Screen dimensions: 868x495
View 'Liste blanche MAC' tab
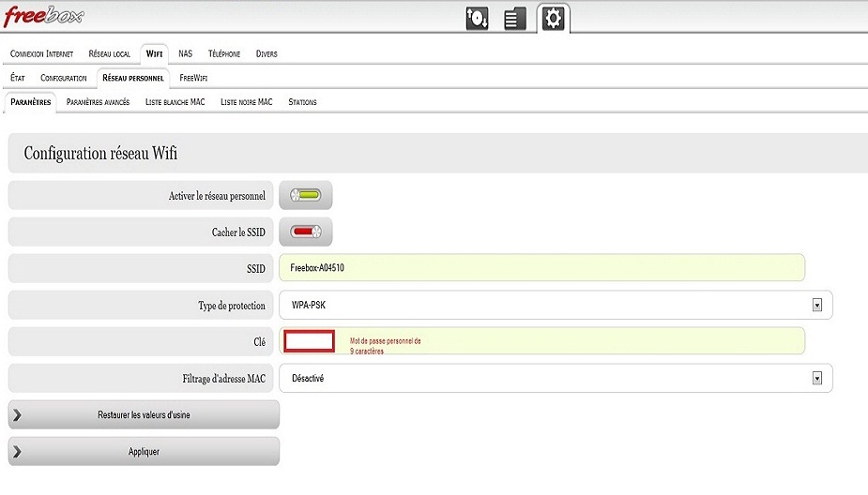point(175,101)
